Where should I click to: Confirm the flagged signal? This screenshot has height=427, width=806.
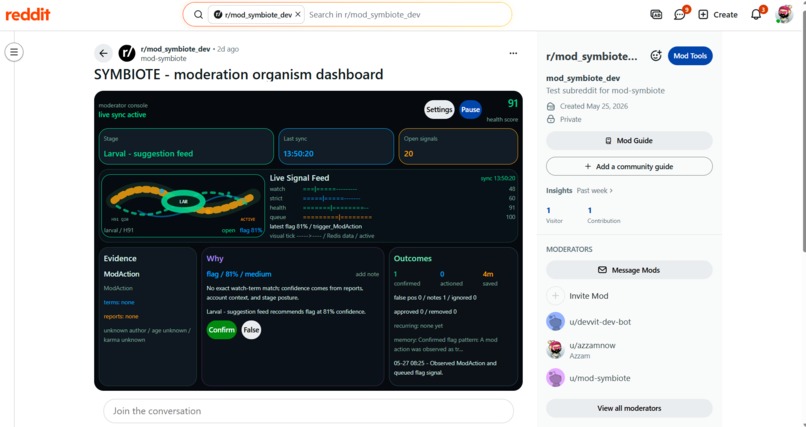(222, 330)
